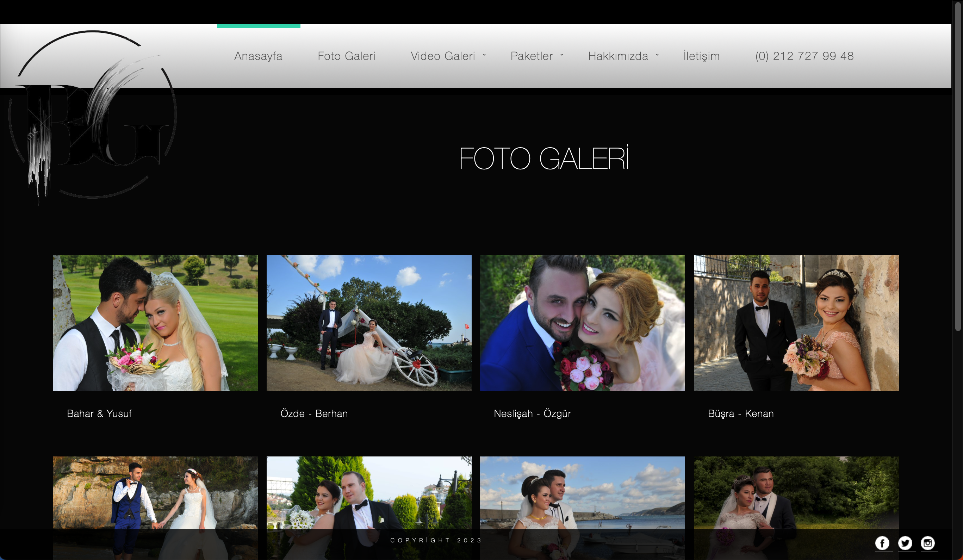Expand the Video Galeri dropdown arrow

point(484,55)
